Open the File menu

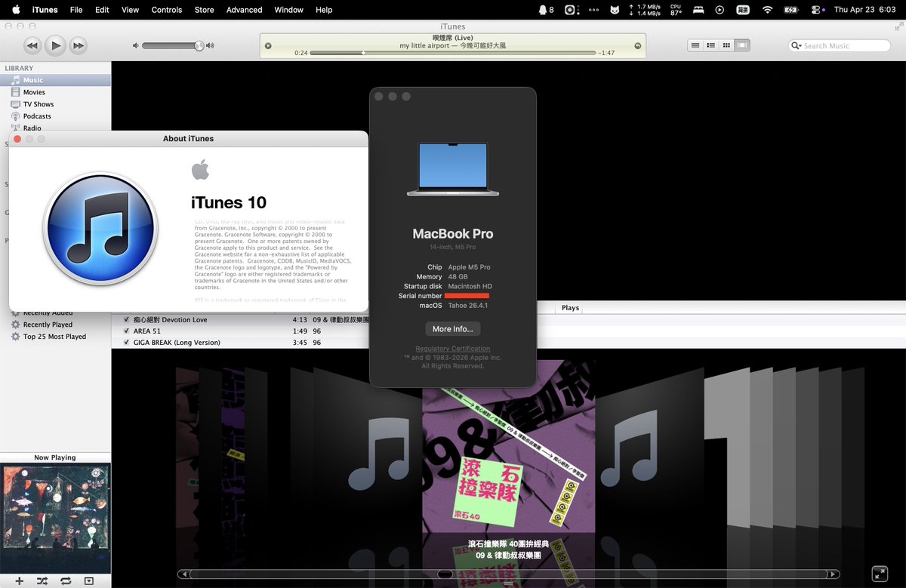pyautogui.click(x=76, y=10)
